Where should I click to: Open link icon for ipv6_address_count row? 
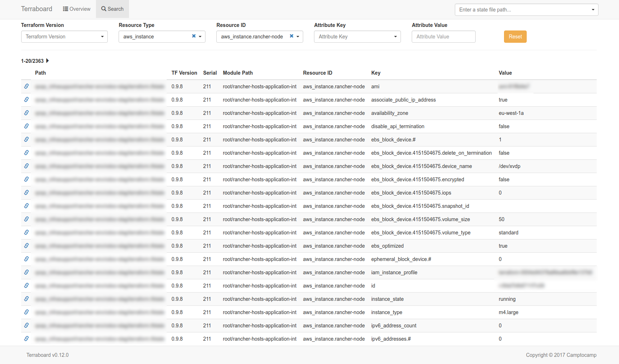pos(26,325)
